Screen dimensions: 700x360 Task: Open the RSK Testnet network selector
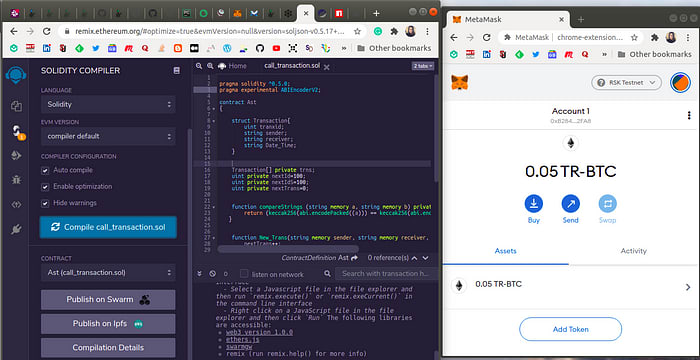tap(626, 83)
